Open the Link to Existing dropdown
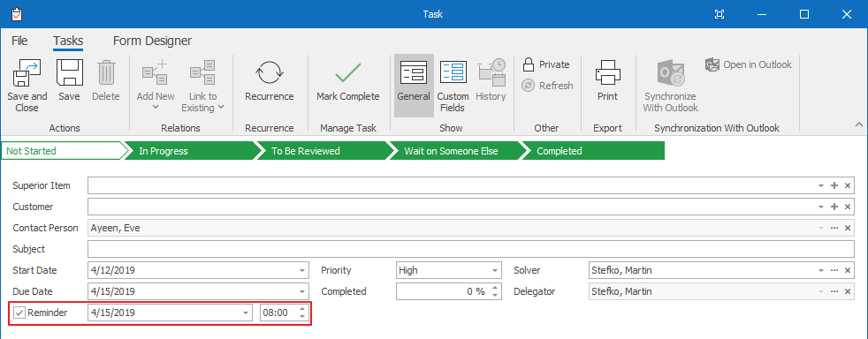 point(203,85)
